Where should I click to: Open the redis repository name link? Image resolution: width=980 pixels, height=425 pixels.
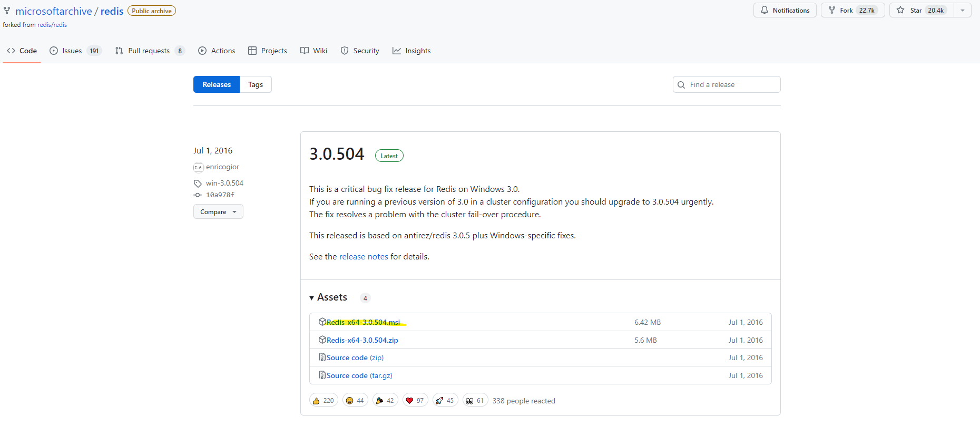[112, 11]
